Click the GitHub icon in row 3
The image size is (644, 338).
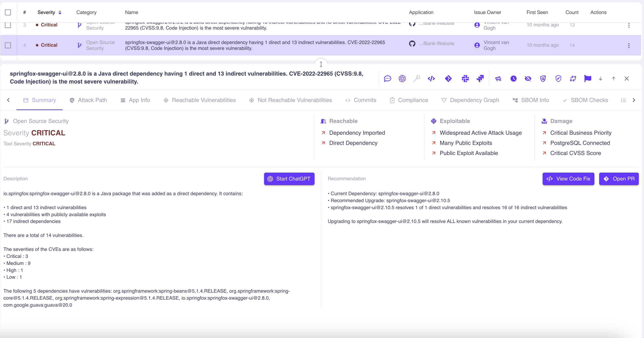tap(412, 24)
